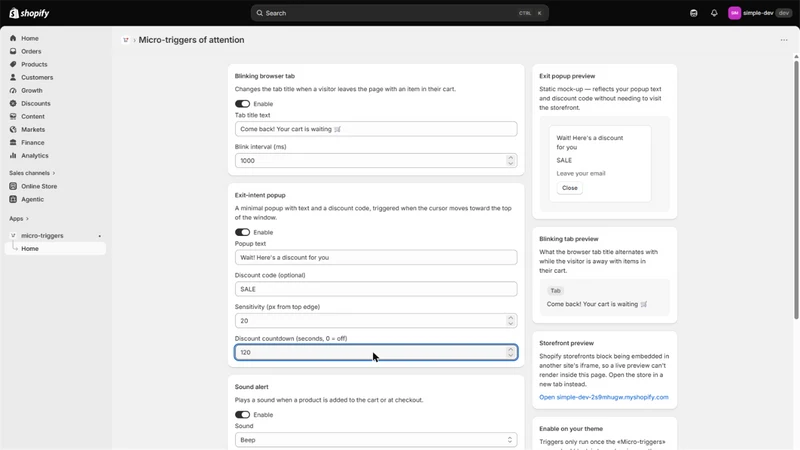Image resolution: width=800 pixels, height=450 pixels.
Task: Go to Products in the sidebar
Action: point(34,64)
